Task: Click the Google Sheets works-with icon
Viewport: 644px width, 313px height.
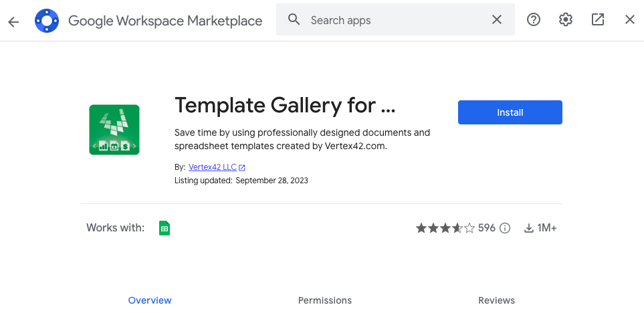Action: 165,228
